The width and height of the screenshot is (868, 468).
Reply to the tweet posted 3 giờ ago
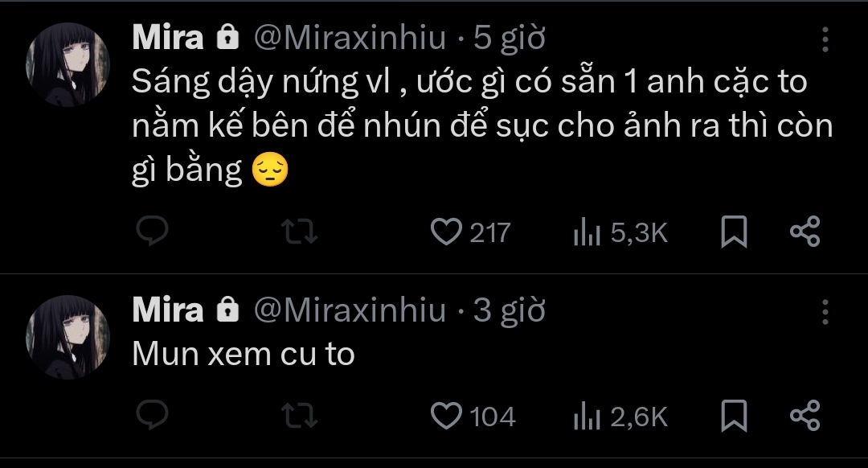[x=150, y=416]
